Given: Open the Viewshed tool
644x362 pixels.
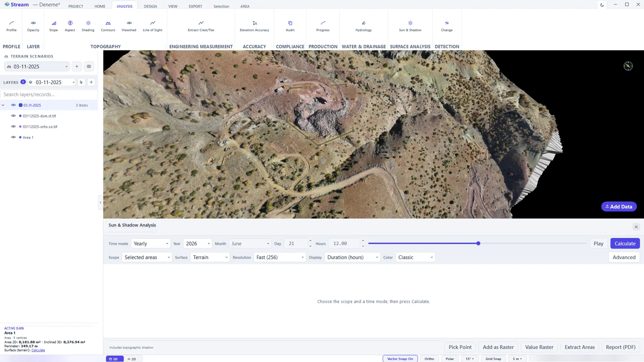Looking at the screenshot, I should coord(129,26).
